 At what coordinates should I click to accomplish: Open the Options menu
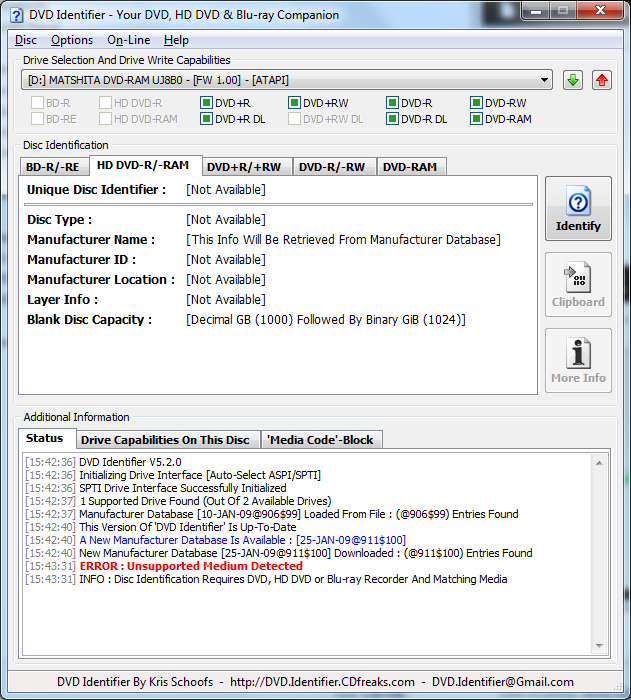point(72,40)
